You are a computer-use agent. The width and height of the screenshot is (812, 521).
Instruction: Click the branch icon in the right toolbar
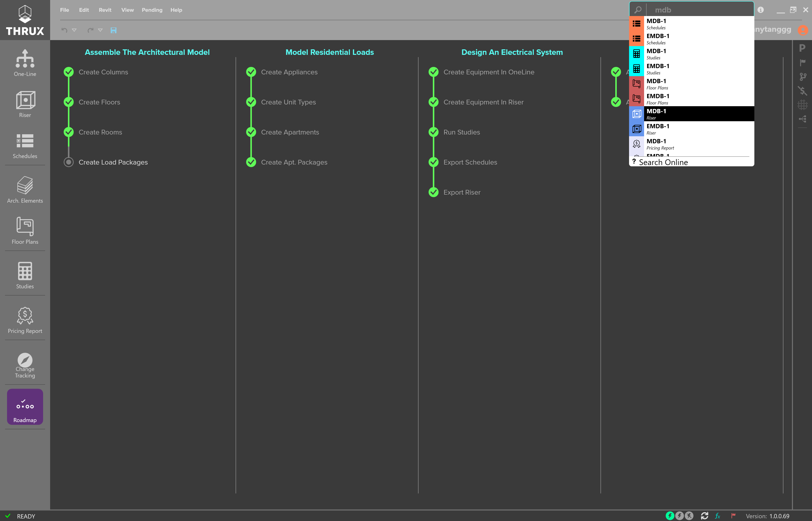[x=803, y=77]
